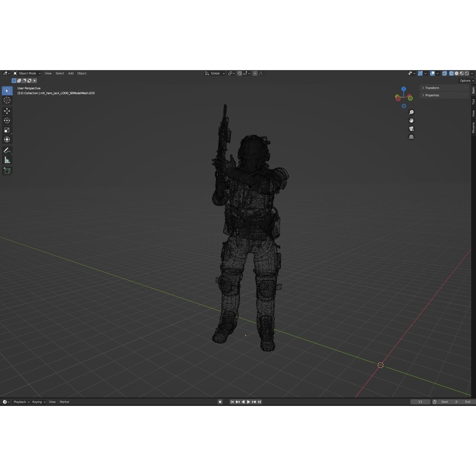This screenshot has width=476, height=476.
Task: Open the timeline Marker menu
Action: click(x=64, y=402)
